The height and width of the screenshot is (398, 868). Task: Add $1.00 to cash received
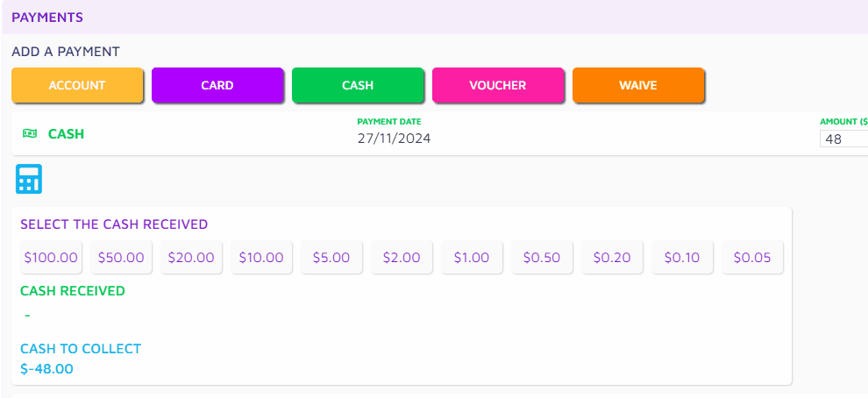pyautogui.click(x=472, y=258)
